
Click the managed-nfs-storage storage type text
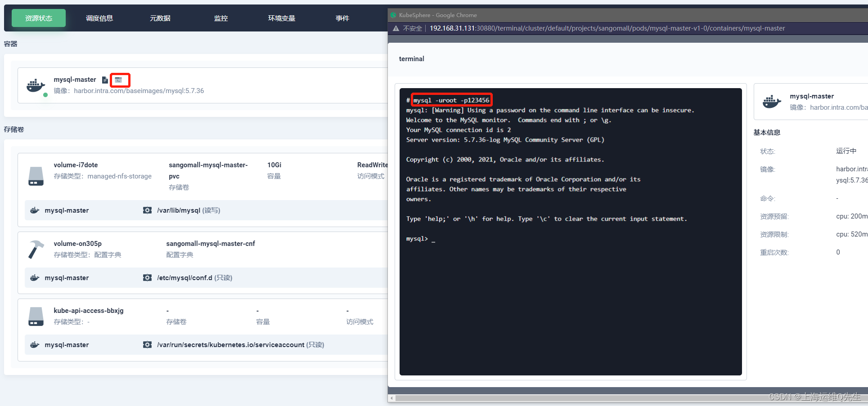[x=119, y=176]
